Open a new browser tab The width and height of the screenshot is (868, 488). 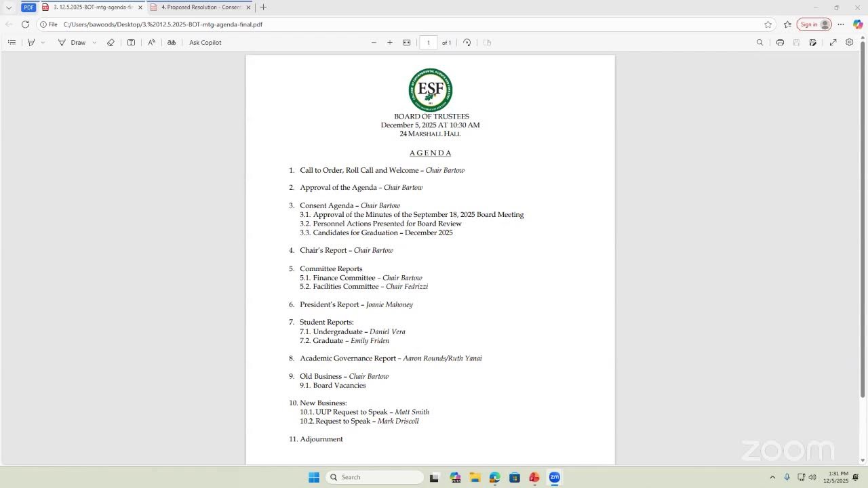click(x=263, y=7)
